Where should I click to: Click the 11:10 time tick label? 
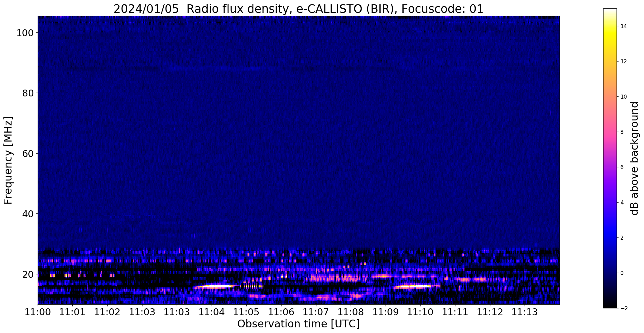421,312
